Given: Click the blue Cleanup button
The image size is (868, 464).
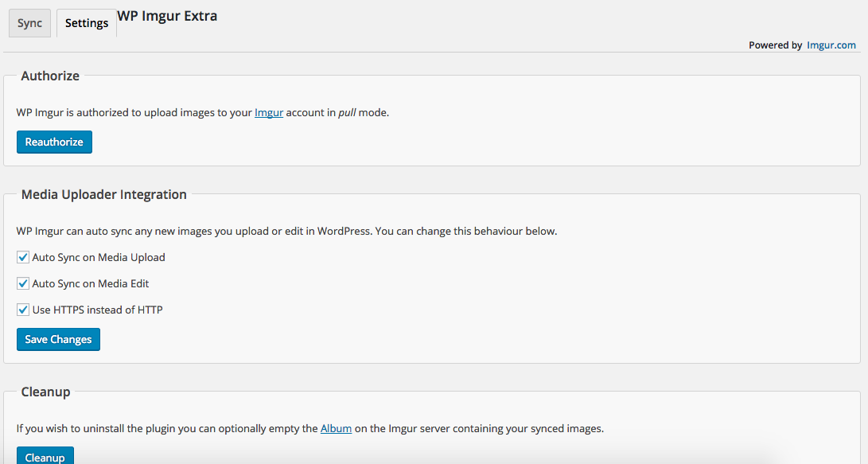Looking at the screenshot, I should click(x=45, y=456).
